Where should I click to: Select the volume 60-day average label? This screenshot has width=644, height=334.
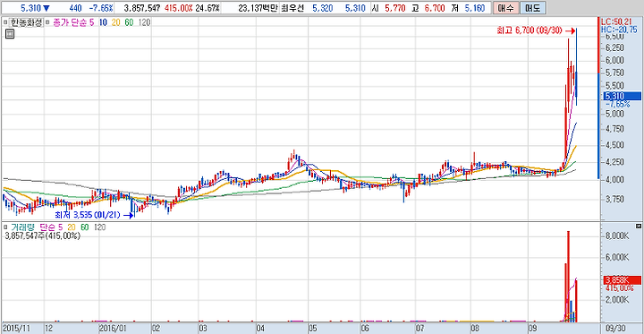pos(85,227)
